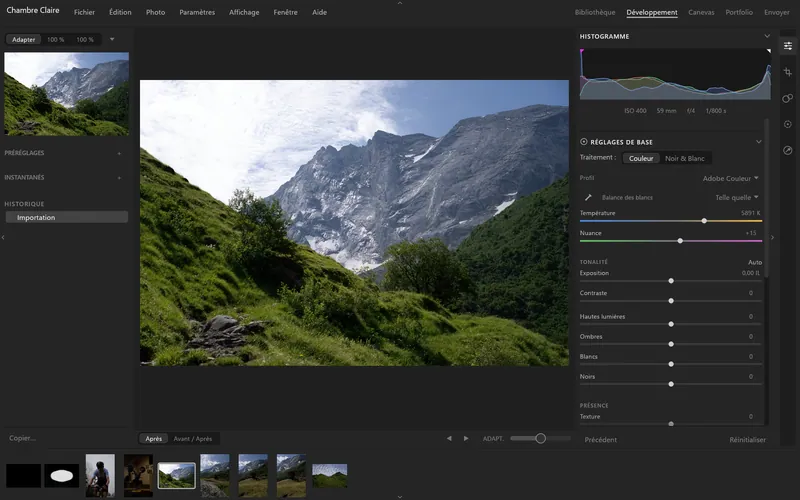Hide the filmstrip with the bottom arrow

click(399, 496)
